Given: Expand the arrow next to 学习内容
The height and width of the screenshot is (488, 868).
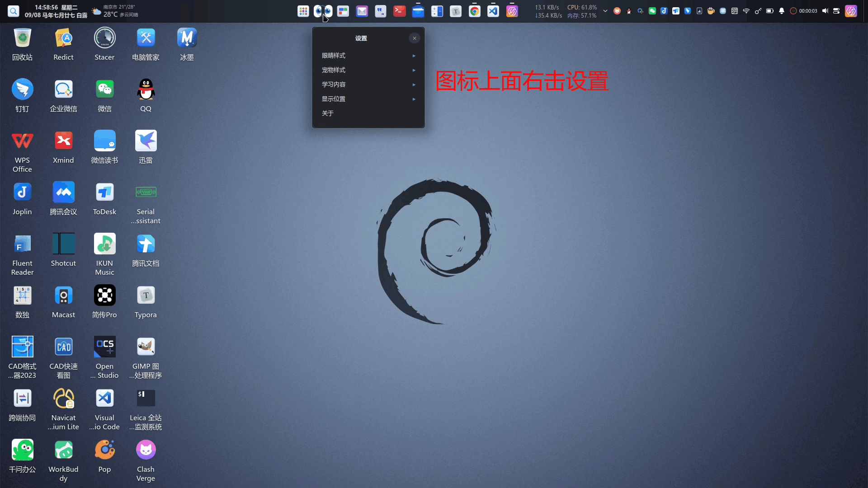Looking at the screenshot, I should (414, 84).
